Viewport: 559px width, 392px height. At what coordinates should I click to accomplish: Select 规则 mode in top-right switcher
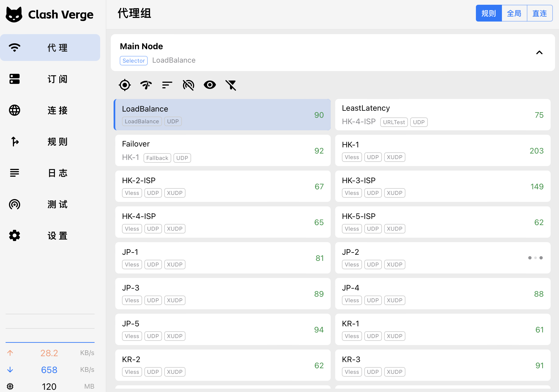[489, 13]
